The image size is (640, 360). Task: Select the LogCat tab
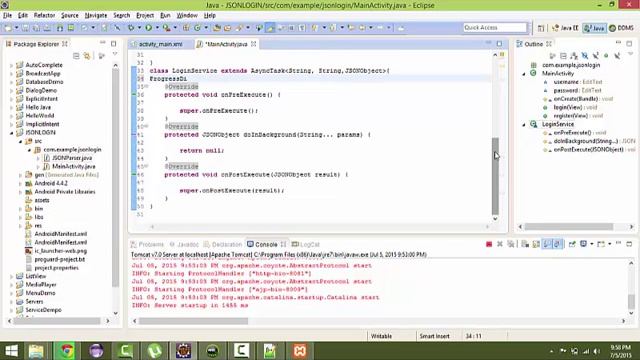(306, 244)
